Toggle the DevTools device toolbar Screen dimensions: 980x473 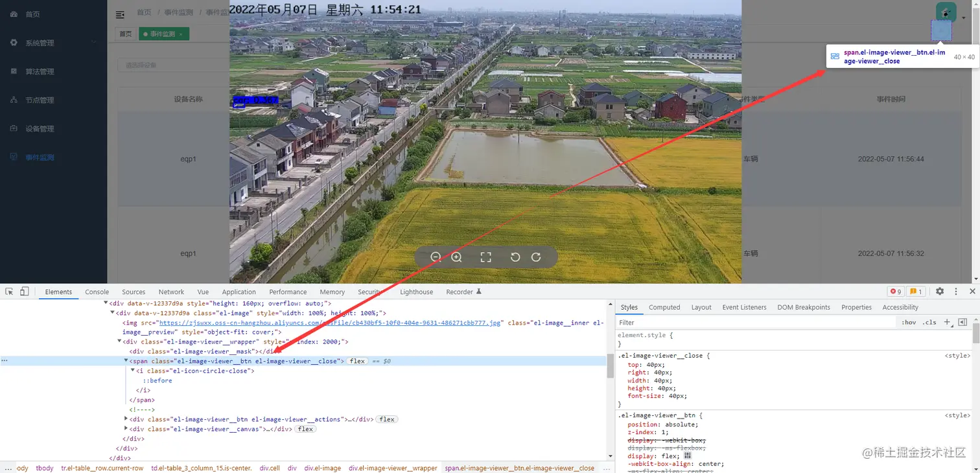point(24,292)
